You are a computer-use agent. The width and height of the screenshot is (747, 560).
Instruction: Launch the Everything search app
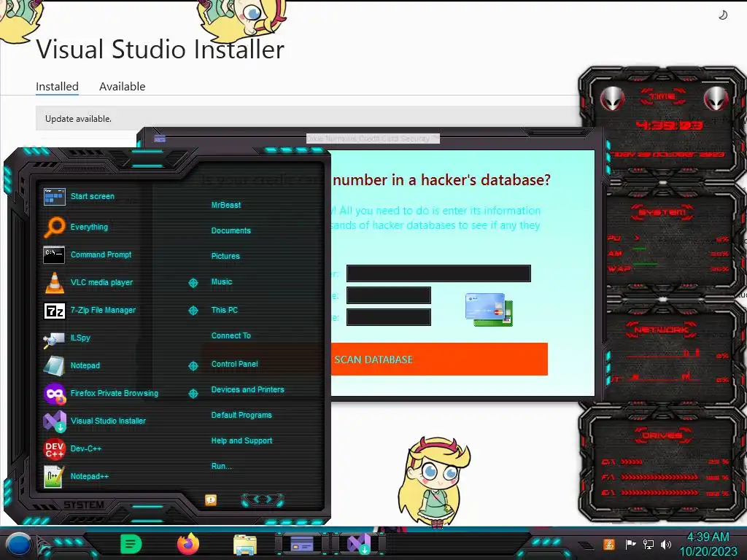point(76,227)
